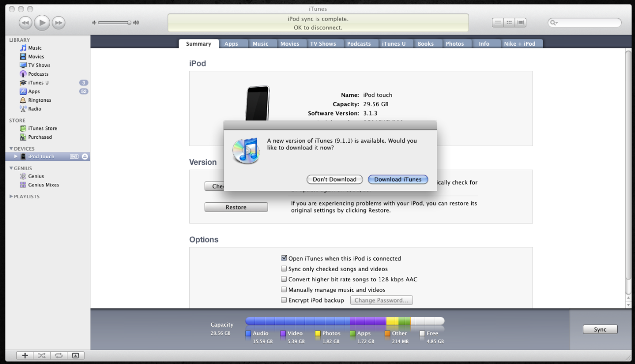
Task: Open the Photos tab
Action: [455, 44]
